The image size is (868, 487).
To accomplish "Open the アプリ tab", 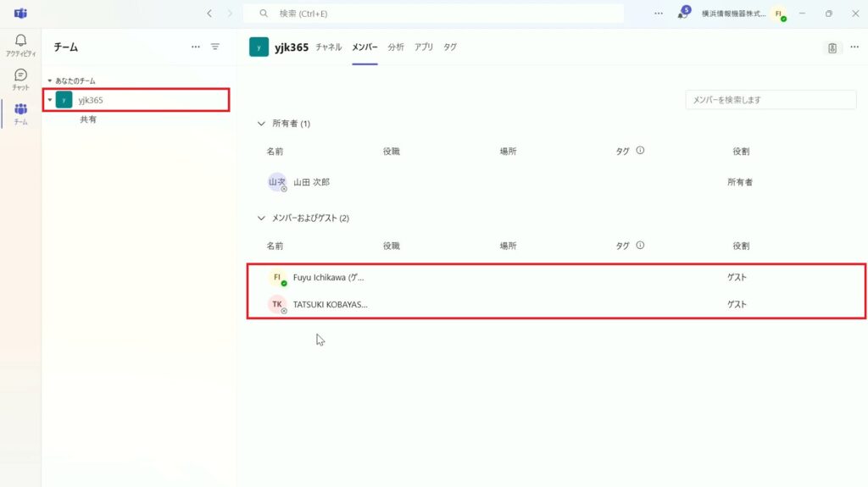I will click(424, 47).
